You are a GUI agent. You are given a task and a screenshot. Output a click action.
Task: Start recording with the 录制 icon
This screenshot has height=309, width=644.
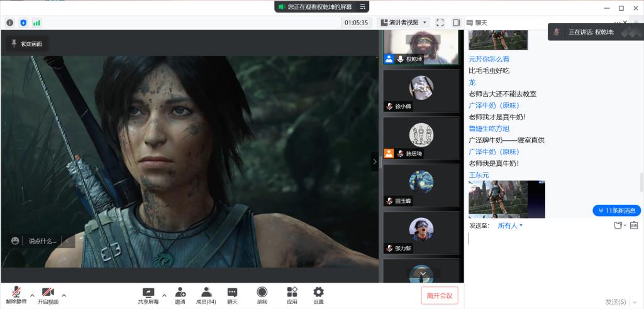[x=262, y=292]
